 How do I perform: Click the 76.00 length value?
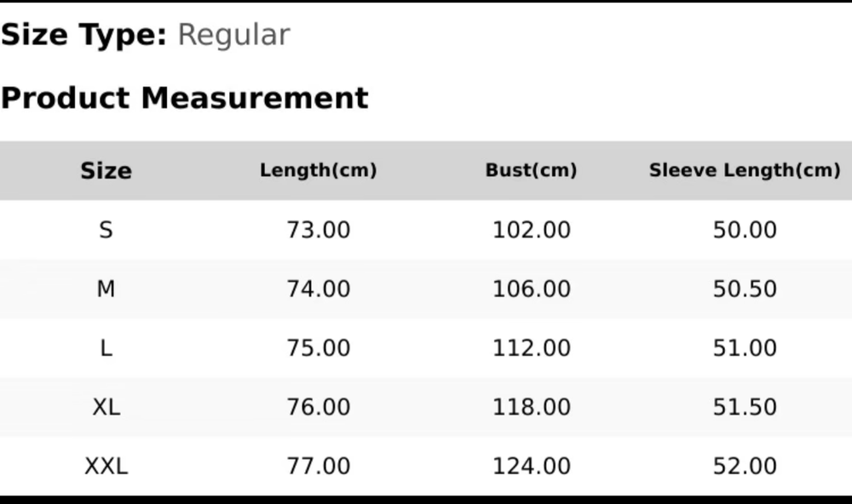pos(318,407)
